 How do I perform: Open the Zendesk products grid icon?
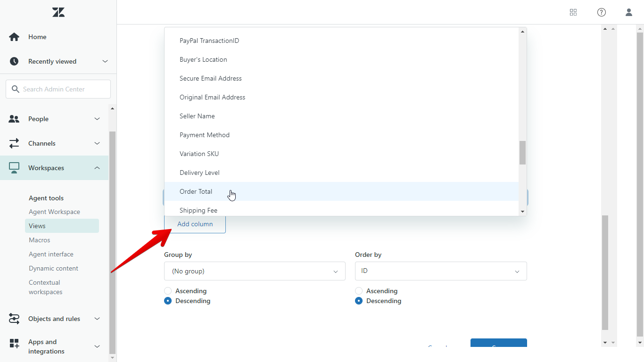click(573, 12)
